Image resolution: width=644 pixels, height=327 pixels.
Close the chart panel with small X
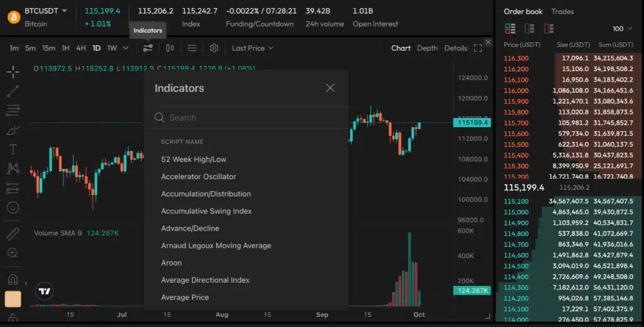coord(488,42)
